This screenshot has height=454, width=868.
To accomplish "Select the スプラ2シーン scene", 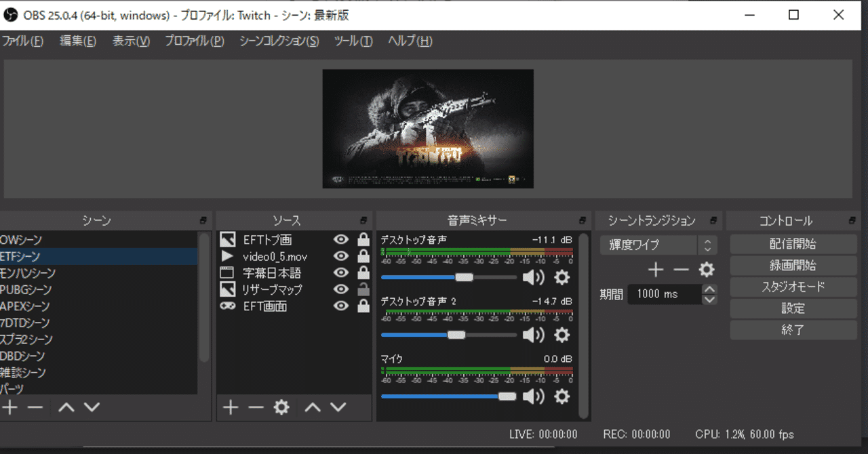I will [99, 339].
